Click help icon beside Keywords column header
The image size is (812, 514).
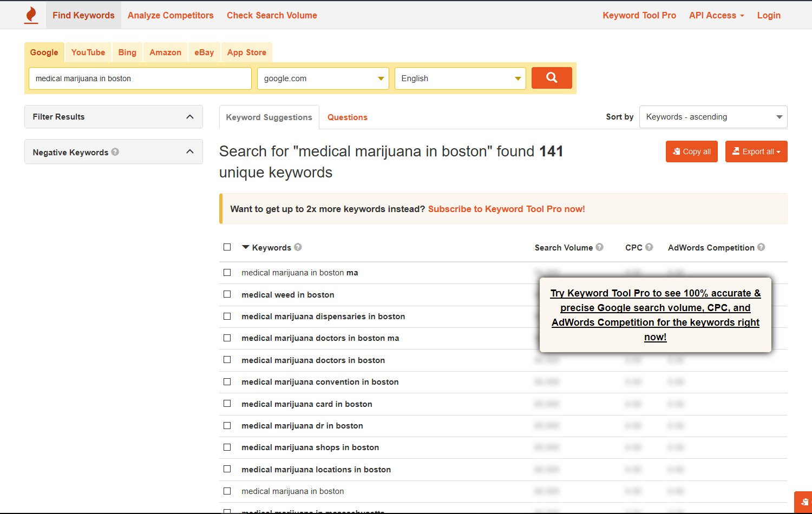[x=298, y=247]
